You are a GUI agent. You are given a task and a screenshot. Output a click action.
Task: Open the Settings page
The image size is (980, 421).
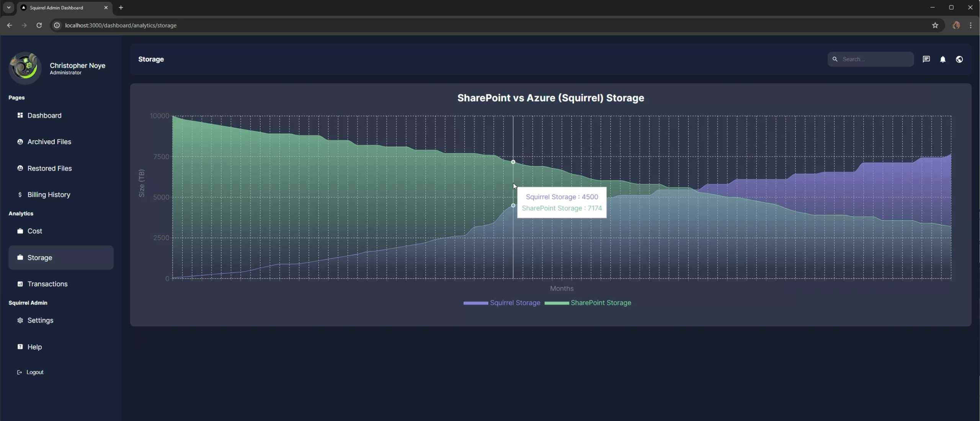40,320
